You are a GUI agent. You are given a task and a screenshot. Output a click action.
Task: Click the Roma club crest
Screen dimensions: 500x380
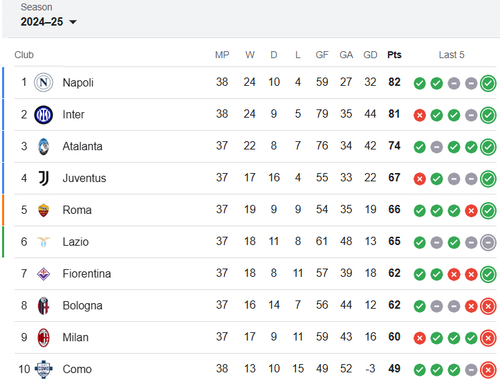43,210
